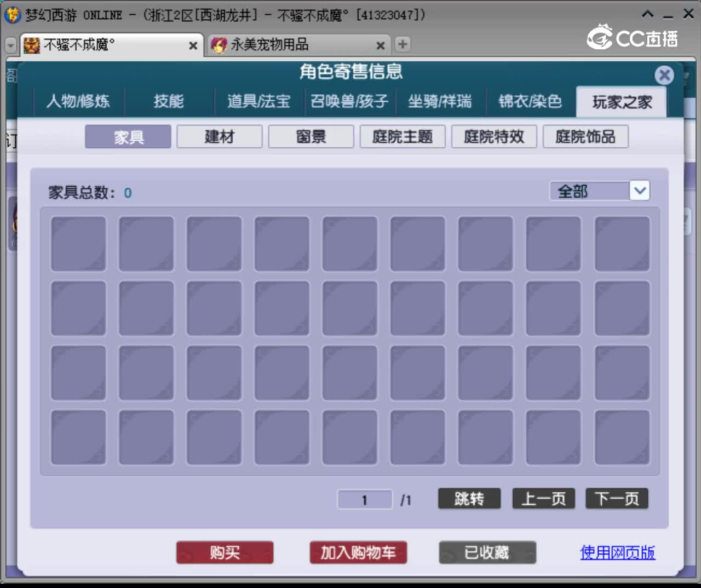This screenshot has width=701, height=588.
Task: Select the 家具 sub-category button
Action: click(128, 137)
